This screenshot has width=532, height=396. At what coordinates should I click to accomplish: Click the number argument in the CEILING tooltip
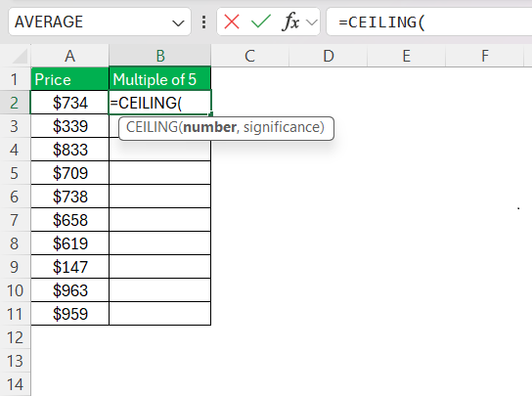tap(209, 127)
